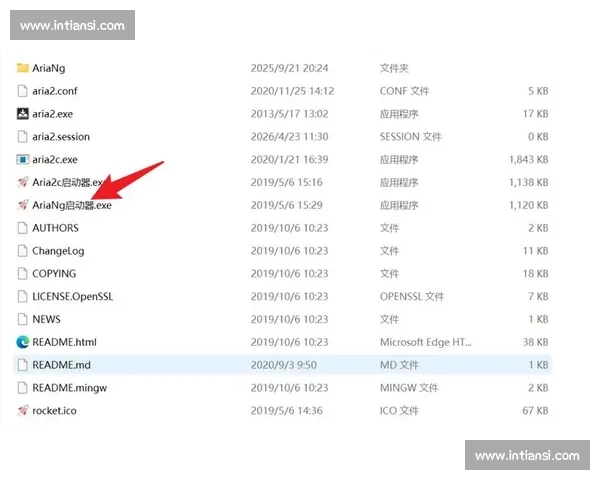Click the date 2020/9/3 9:50
Viewport: 600px width, 480px height.
pos(284,365)
